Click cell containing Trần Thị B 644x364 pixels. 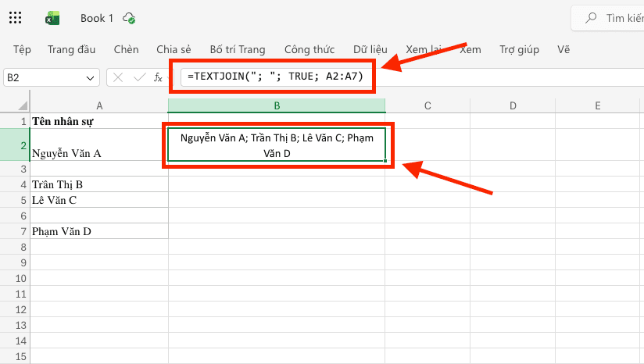pos(99,184)
